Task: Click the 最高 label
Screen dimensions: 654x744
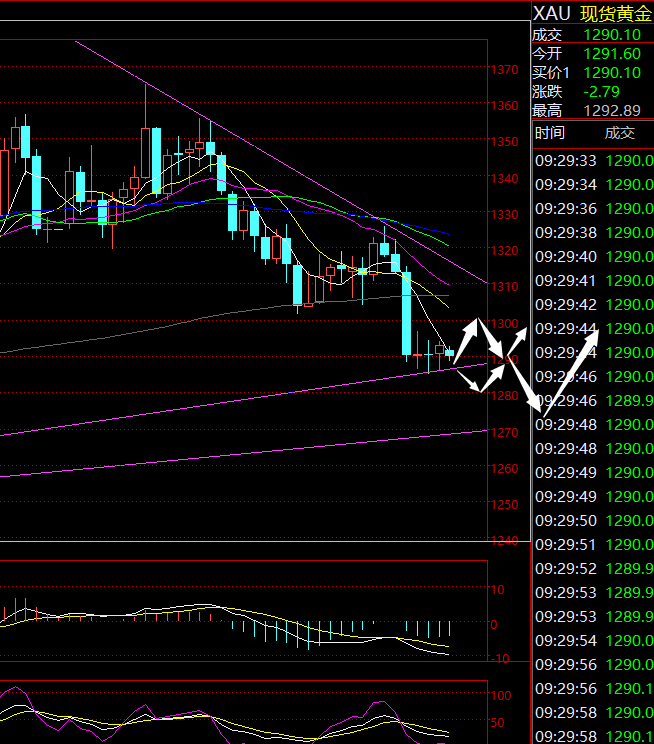Action: click(x=547, y=111)
